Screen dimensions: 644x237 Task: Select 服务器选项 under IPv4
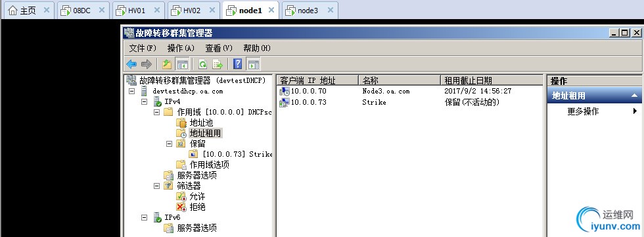coord(196,175)
